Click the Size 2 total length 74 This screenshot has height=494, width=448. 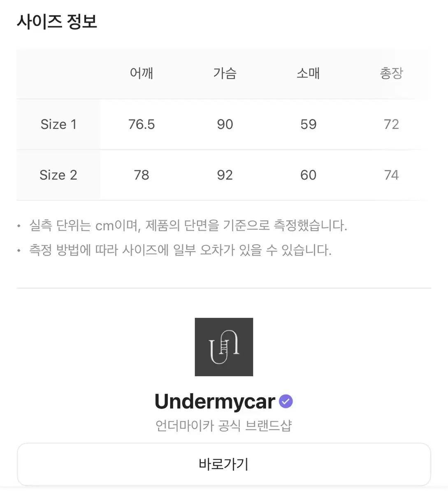(391, 175)
